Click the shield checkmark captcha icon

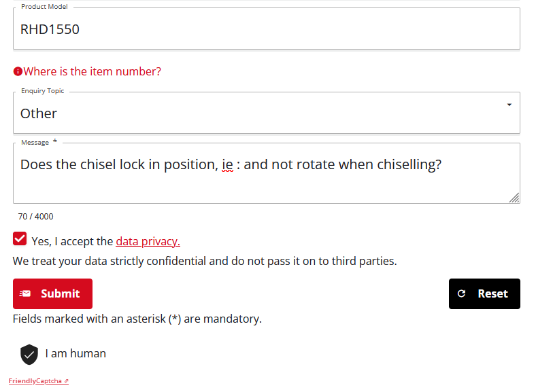tap(29, 354)
